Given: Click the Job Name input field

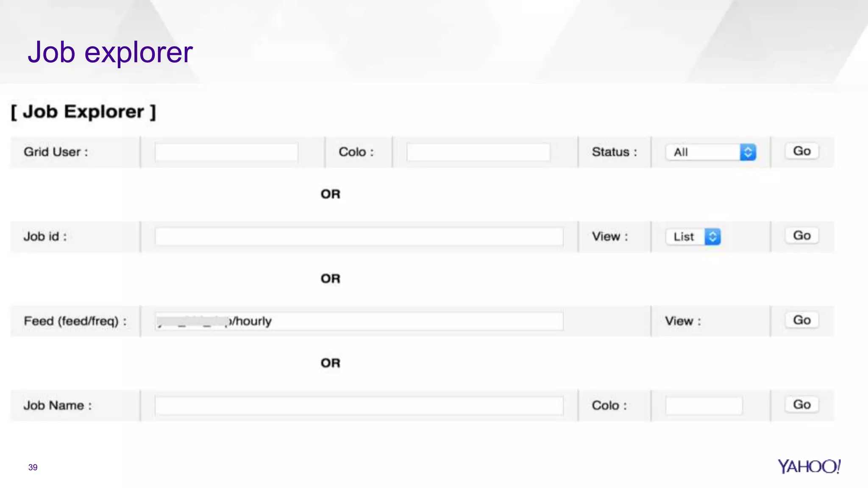Looking at the screenshot, I should 359,405.
